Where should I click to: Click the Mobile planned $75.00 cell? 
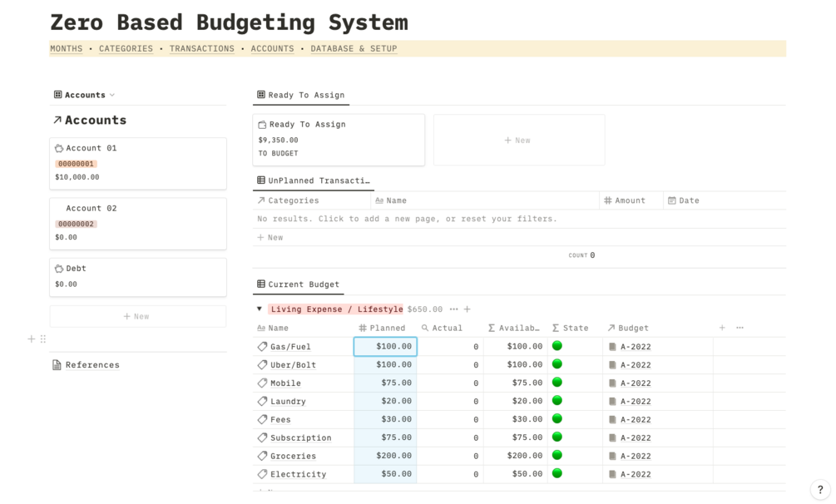point(385,383)
